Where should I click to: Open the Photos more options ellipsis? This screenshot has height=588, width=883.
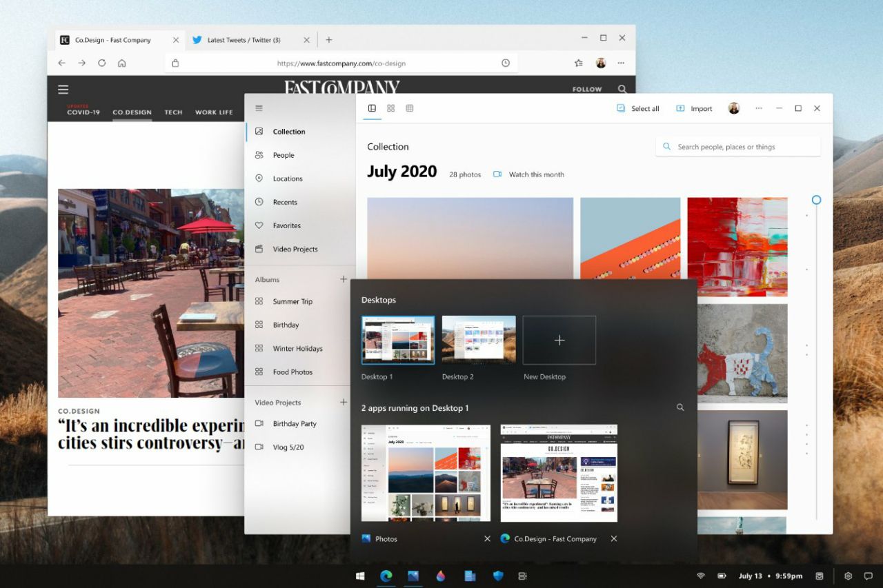(x=759, y=108)
